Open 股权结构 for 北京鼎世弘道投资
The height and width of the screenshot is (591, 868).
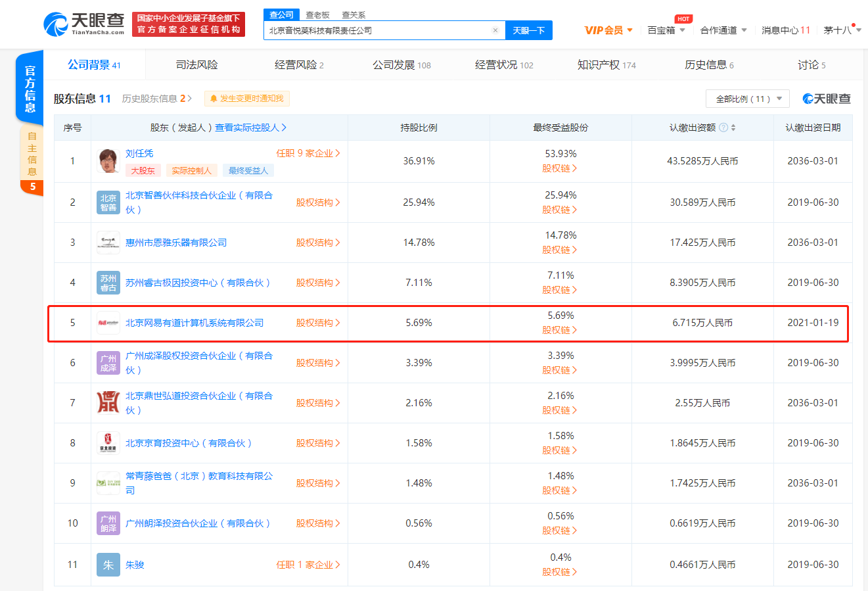click(318, 403)
